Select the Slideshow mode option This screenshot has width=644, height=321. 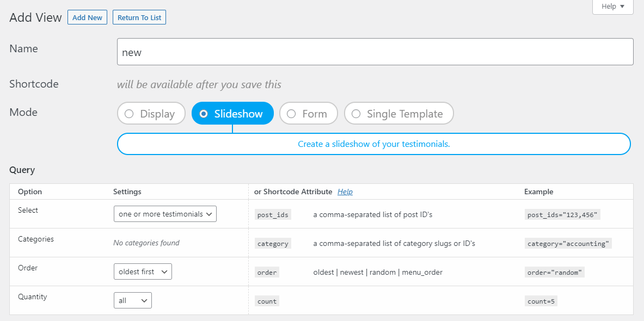232,113
